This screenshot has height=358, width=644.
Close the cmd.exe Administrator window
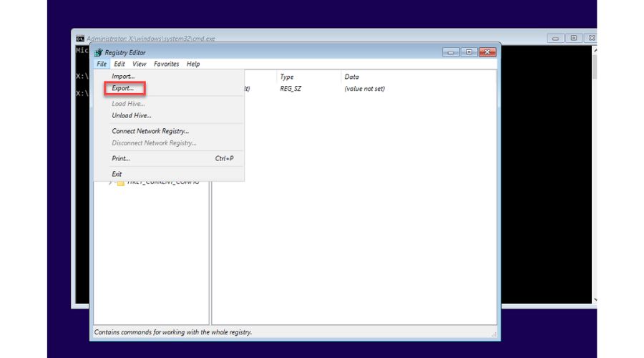click(591, 38)
